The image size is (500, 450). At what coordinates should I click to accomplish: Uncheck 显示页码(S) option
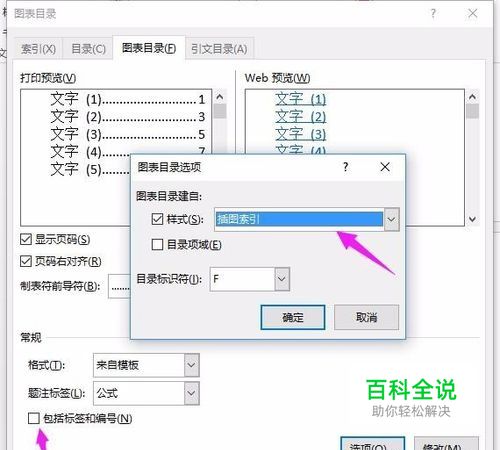26,239
